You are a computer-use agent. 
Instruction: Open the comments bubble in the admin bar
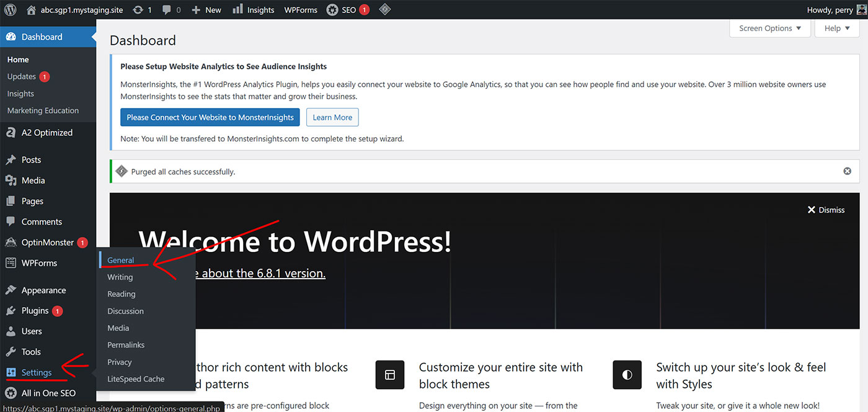[167, 10]
